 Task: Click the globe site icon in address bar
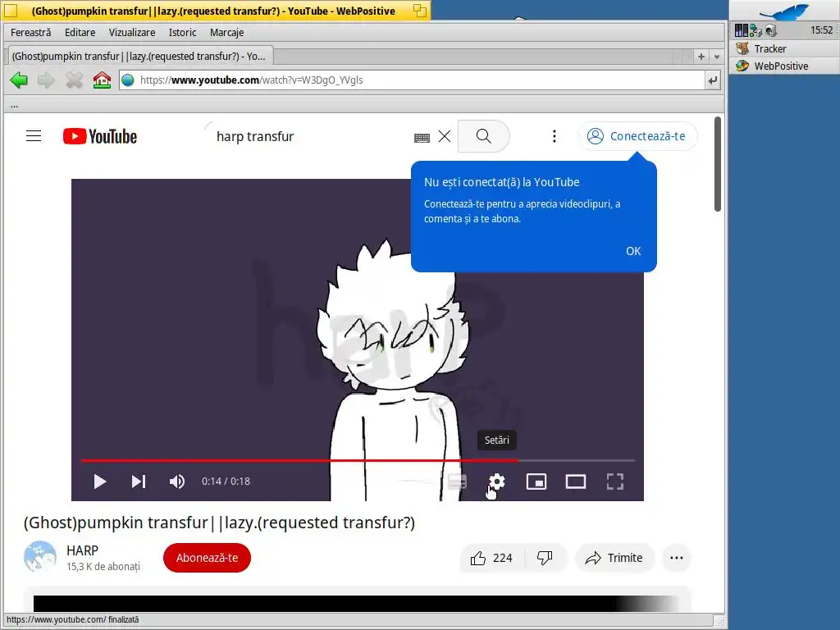(127, 80)
